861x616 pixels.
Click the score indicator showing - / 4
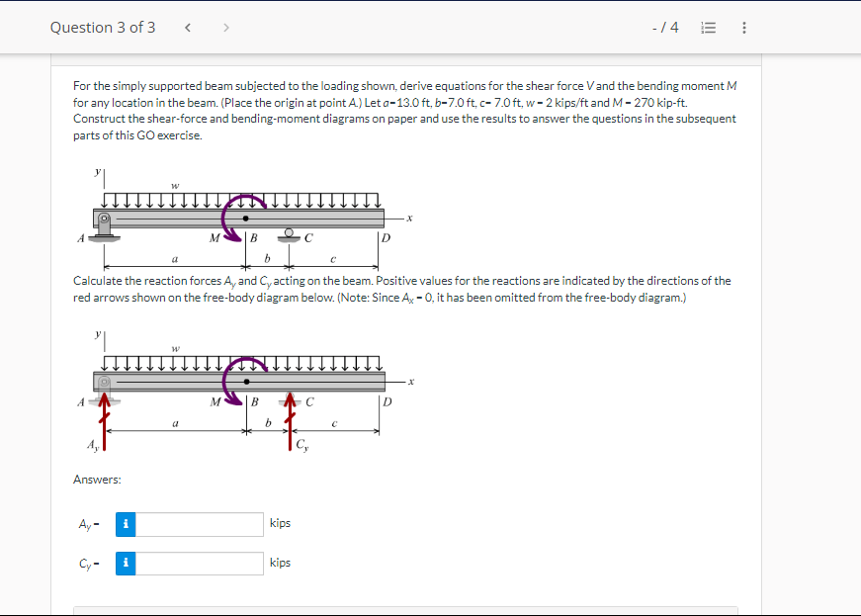667,27
